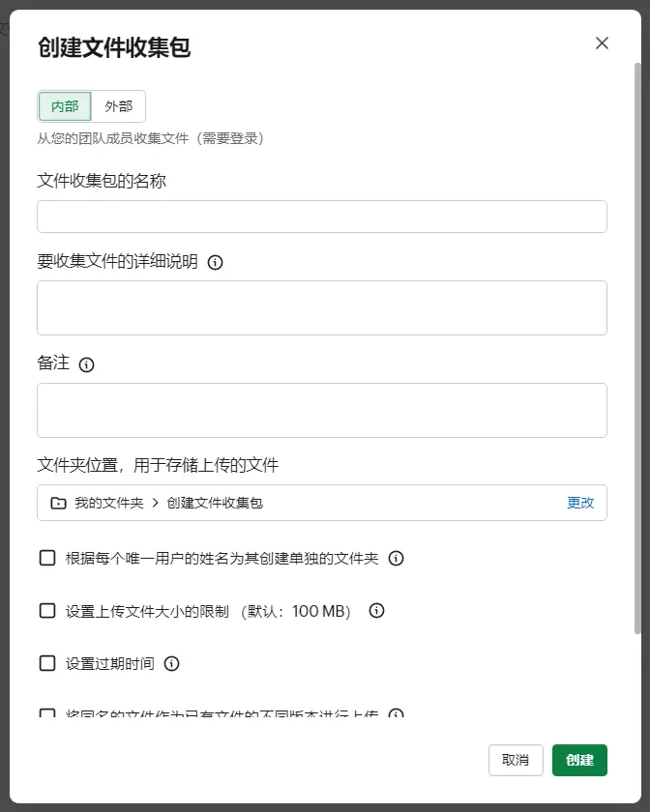Enable 为每个用户创建单独的文件夹 checkbox
Viewport: 650px width, 812px height.
[x=47, y=558]
